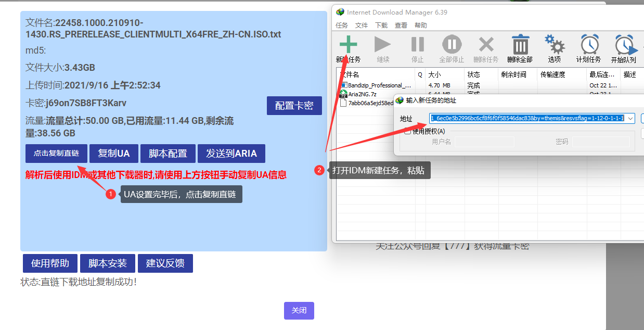
Task: Click the 配置卡密 button
Action: pos(294,106)
